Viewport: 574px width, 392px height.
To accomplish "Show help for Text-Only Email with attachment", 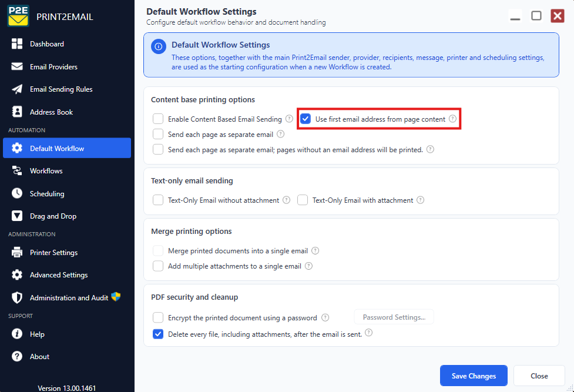I will [421, 200].
